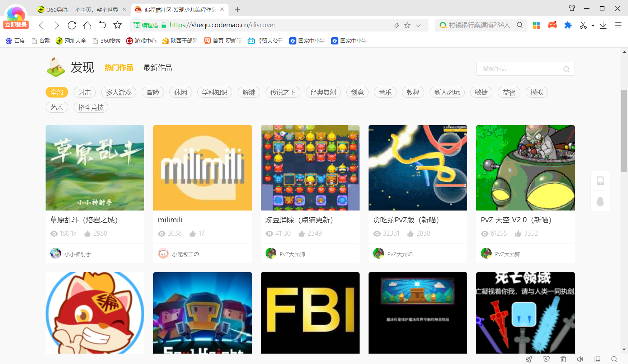Click the mobile device icon on right sidebar
This screenshot has height=364, width=628.
(600, 181)
